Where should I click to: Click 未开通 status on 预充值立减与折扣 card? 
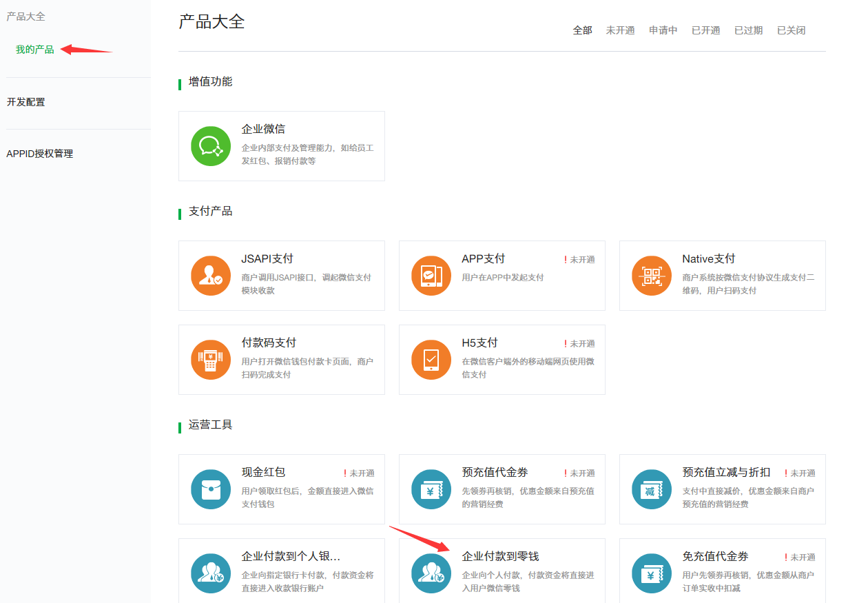pyautogui.click(x=800, y=473)
